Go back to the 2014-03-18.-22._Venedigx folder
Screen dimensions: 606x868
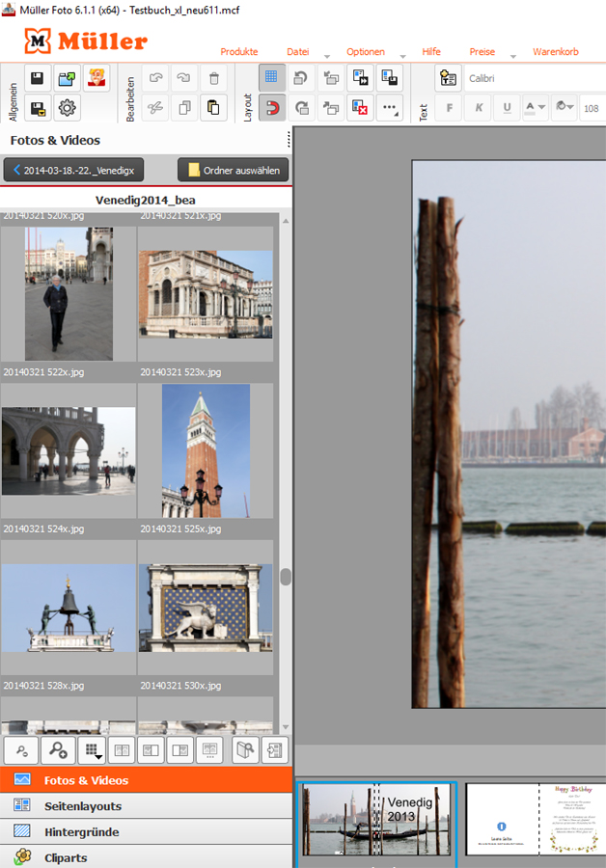pyautogui.click(x=74, y=171)
